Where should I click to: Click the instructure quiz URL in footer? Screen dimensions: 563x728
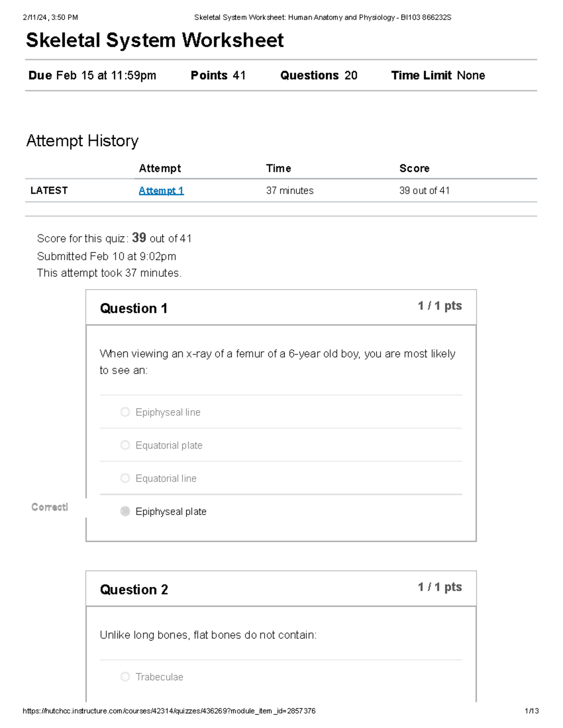point(169,711)
